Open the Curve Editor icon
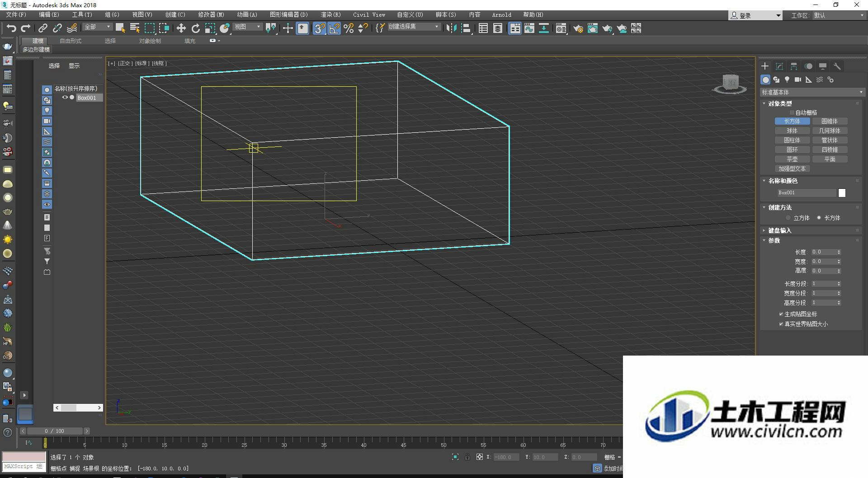Viewport: 868px width, 478px height. click(x=529, y=28)
